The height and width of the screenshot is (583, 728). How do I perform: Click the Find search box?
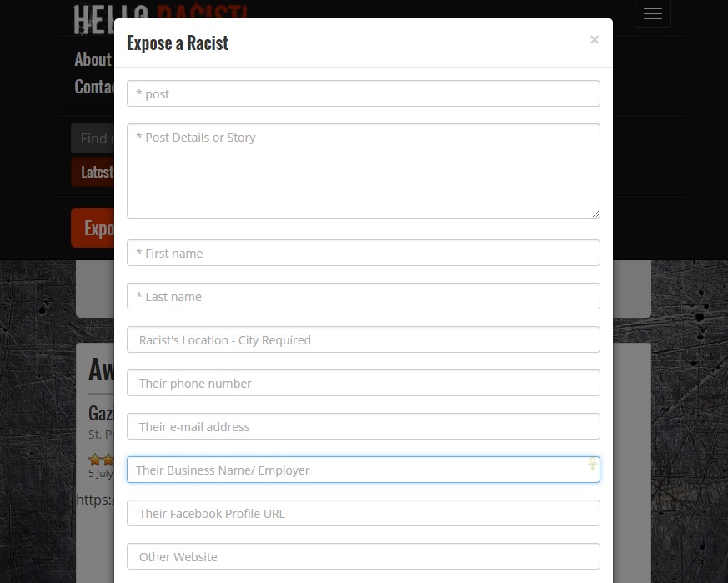93,138
